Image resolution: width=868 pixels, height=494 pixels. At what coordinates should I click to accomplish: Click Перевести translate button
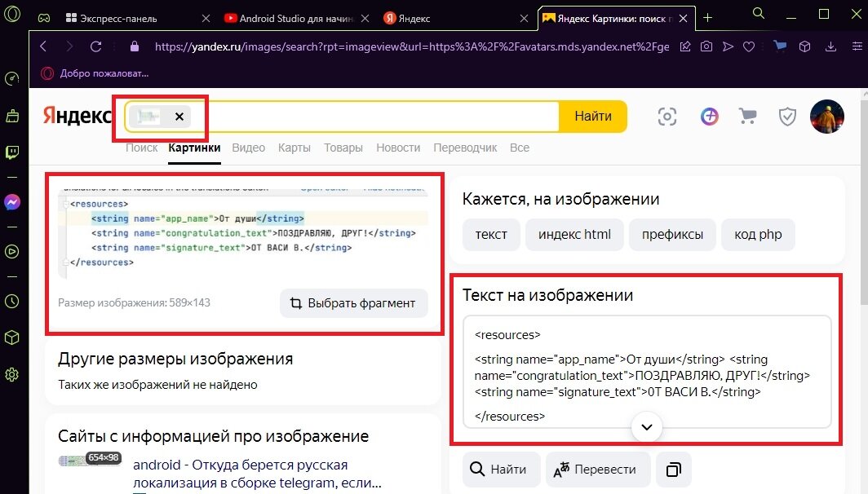coord(598,470)
